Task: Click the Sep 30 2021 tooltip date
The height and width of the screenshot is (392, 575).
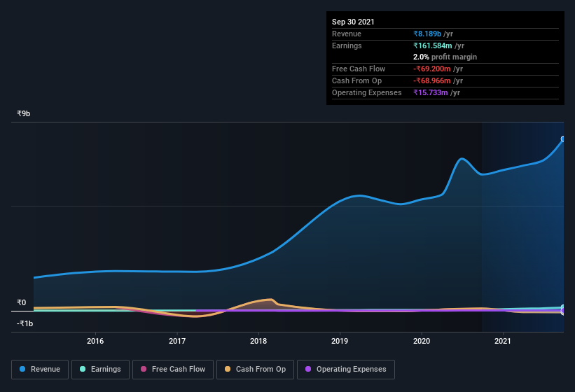Action: click(x=353, y=22)
